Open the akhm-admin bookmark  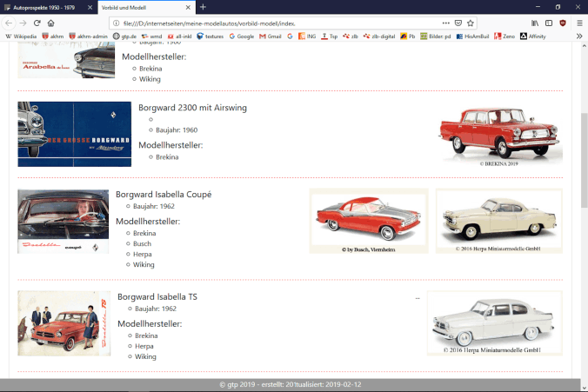(x=89, y=37)
